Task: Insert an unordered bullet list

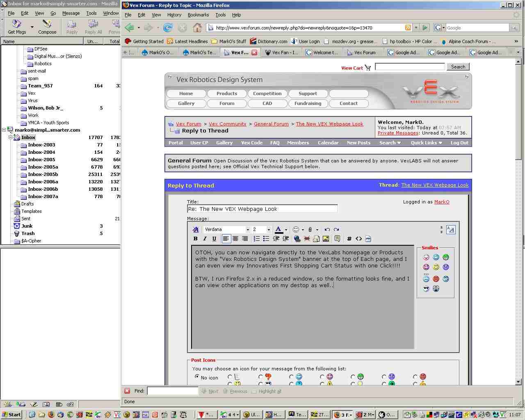Action: [266, 239]
